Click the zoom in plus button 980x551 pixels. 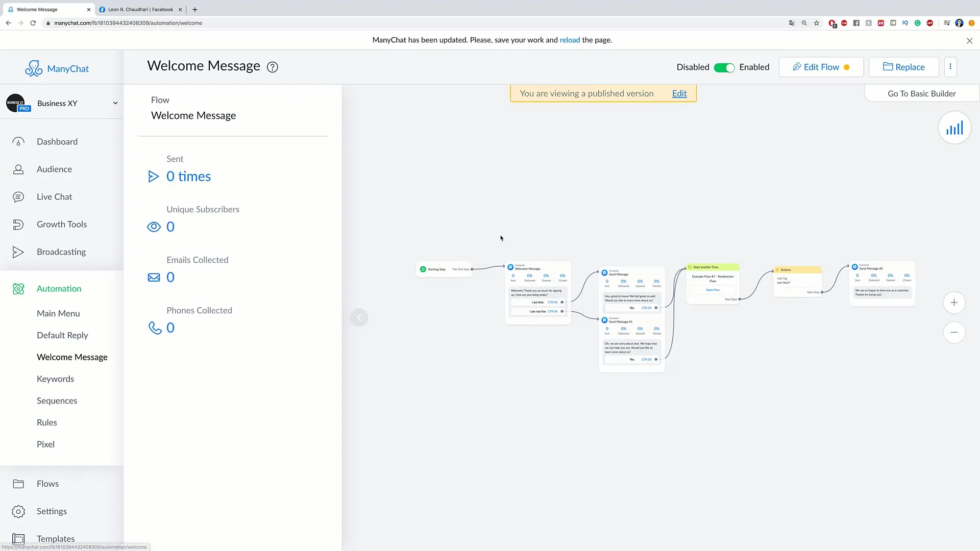point(954,303)
